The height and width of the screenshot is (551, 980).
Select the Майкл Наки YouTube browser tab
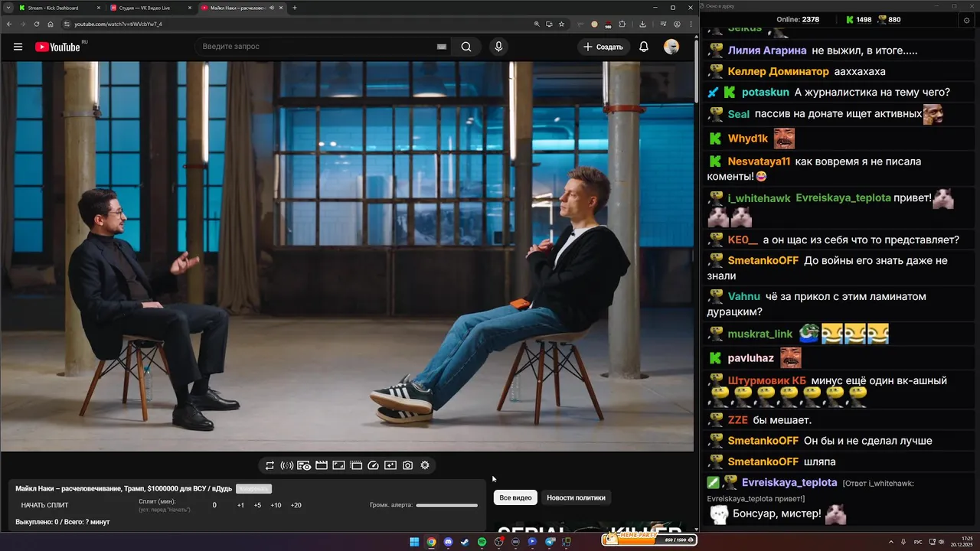tap(241, 8)
